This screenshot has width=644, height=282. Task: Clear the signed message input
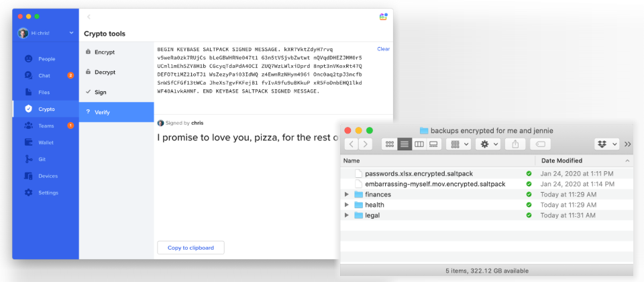click(383, 49)
